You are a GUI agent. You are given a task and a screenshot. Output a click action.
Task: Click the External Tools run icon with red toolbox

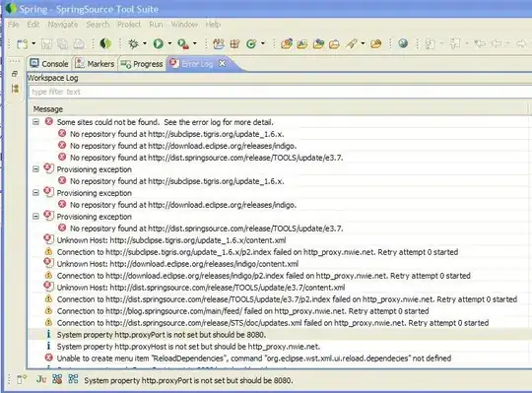183,44
